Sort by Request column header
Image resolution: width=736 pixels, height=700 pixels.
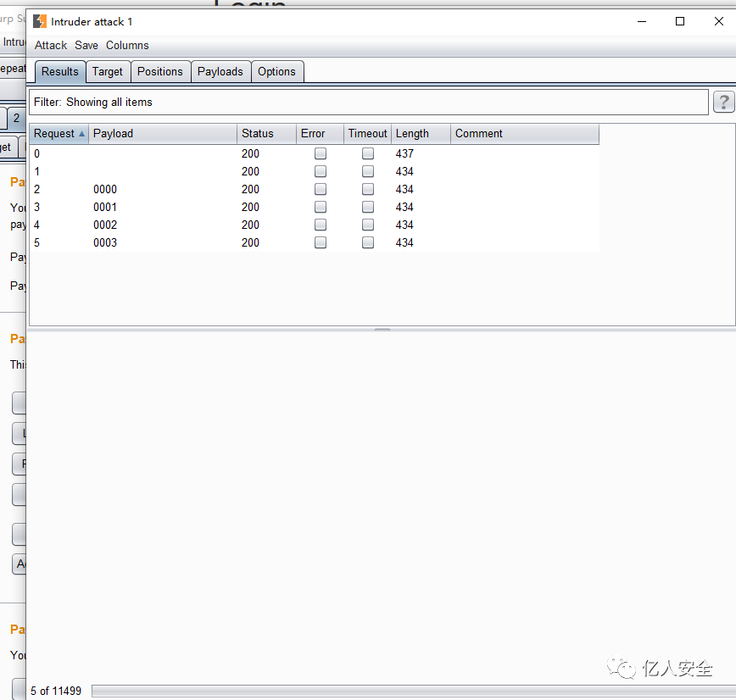[x=59, y=134]
